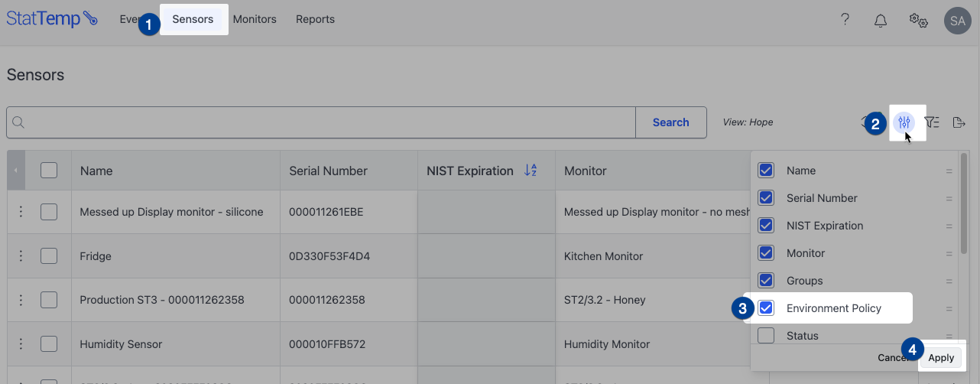Open row menu for Humidity Sensor
This screenshot has height=384, width=980.
click(21, 344)
